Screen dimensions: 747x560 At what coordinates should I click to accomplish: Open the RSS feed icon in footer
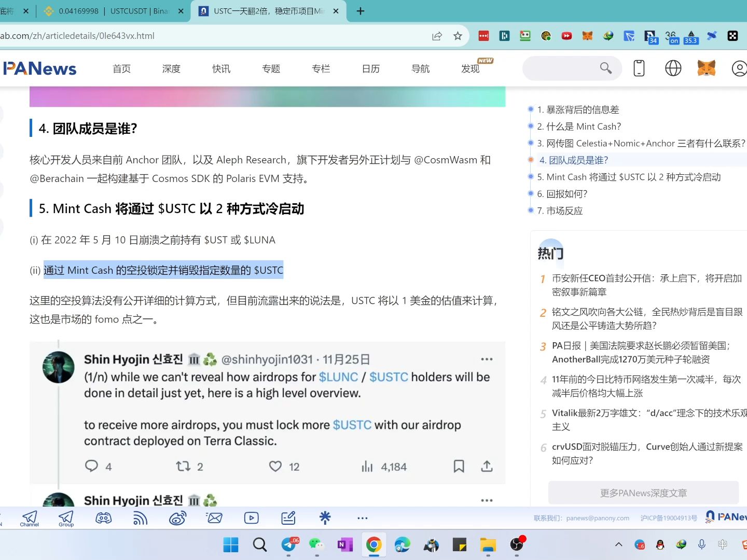[140, 517]
